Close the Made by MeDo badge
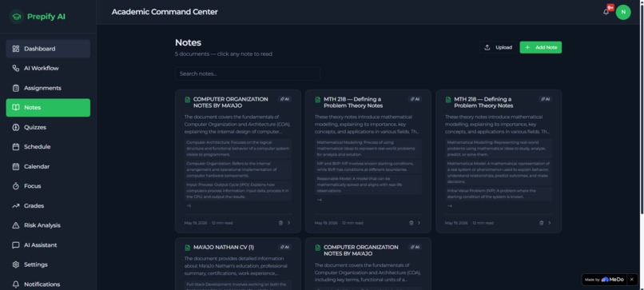The image size is (644, 290). (x=632, y=280)
